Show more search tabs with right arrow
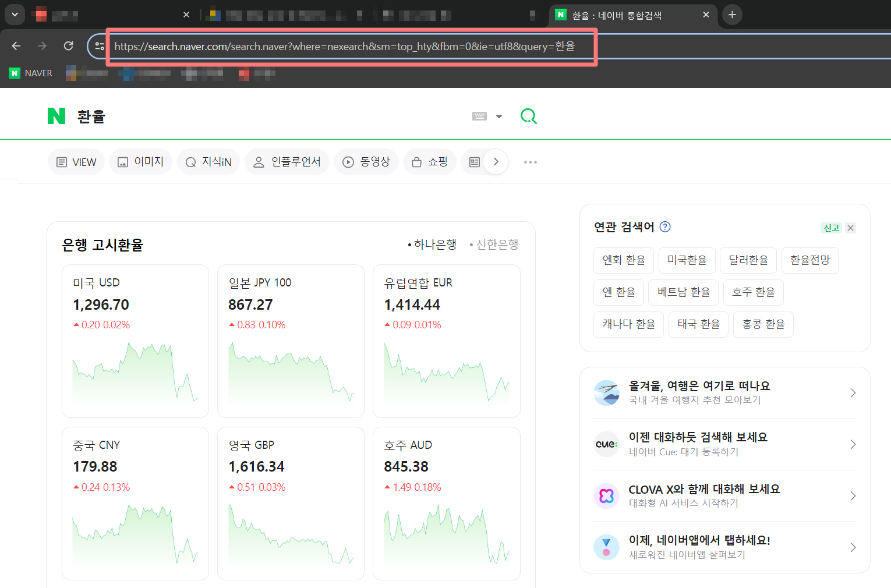 point(496,162)
